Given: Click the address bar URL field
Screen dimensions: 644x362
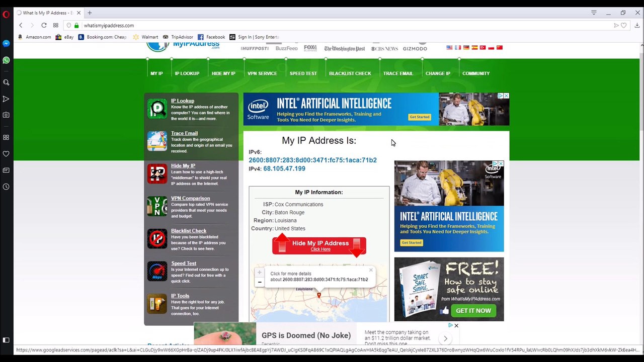Looking at the screenshot, I should pyautogui.click(x=347, y=25).
